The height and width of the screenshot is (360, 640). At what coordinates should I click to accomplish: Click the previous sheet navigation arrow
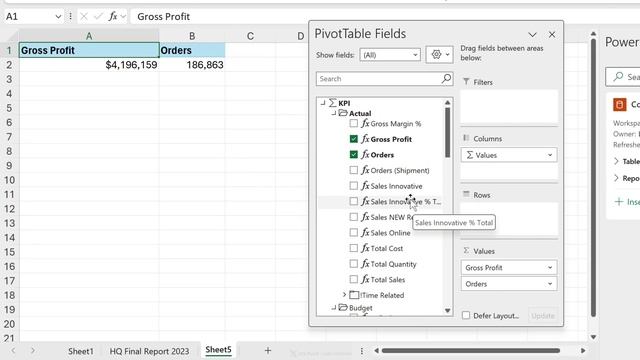[13, 350]
